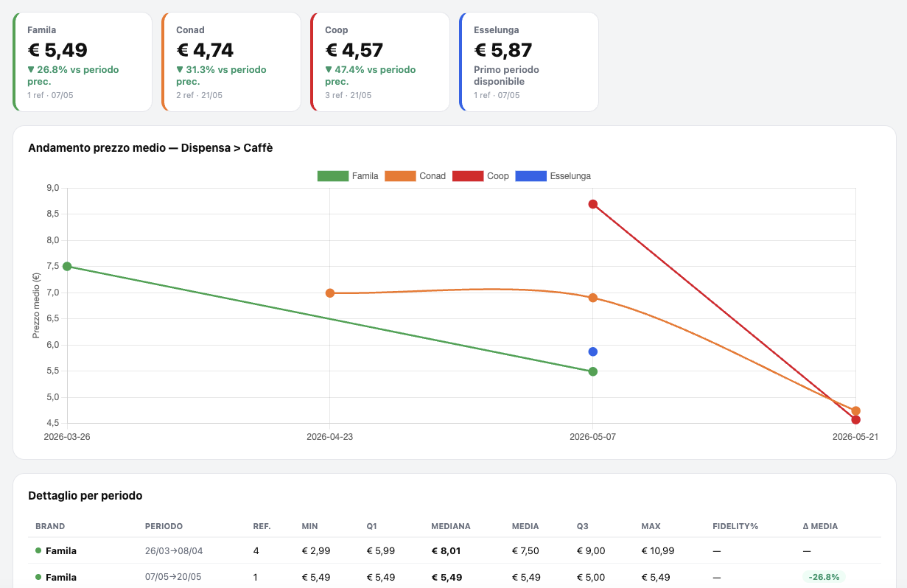Screen dimensions: 907x588
Task: Click the REF. column header
Action: (262, 526)
